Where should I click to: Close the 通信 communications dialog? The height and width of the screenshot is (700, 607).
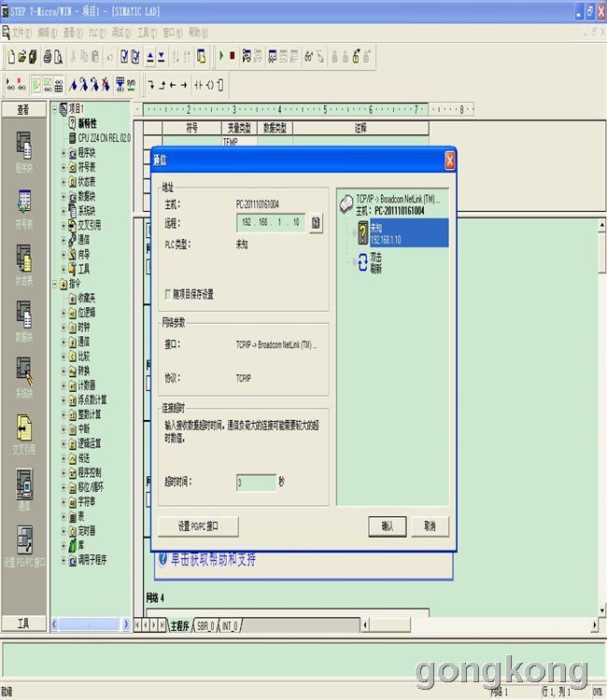[x=449, y=161]
